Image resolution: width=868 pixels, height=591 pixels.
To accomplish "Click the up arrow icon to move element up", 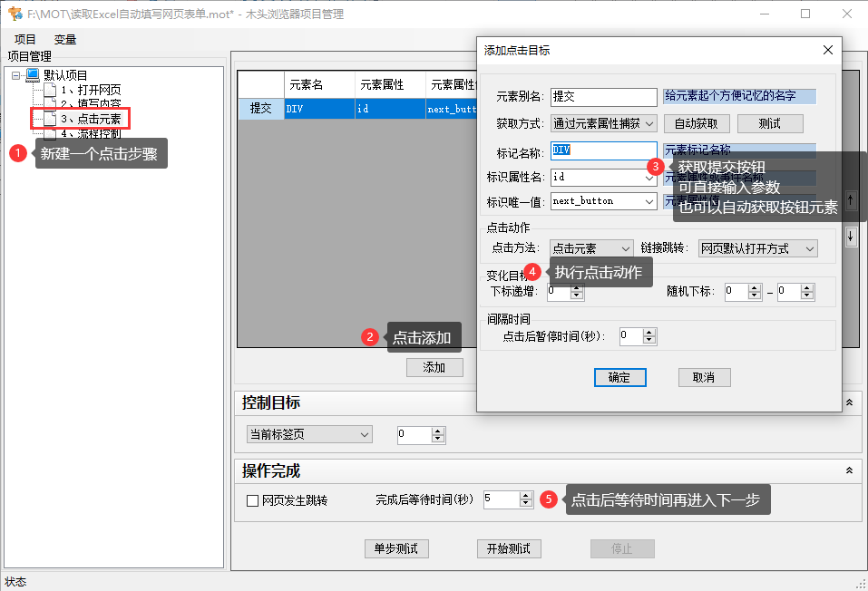I will (851, 199).
